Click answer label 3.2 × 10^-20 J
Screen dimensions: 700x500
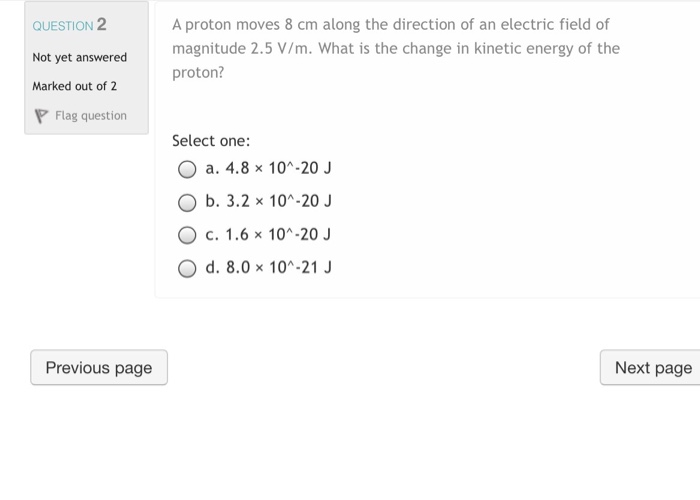pos(268,202)
